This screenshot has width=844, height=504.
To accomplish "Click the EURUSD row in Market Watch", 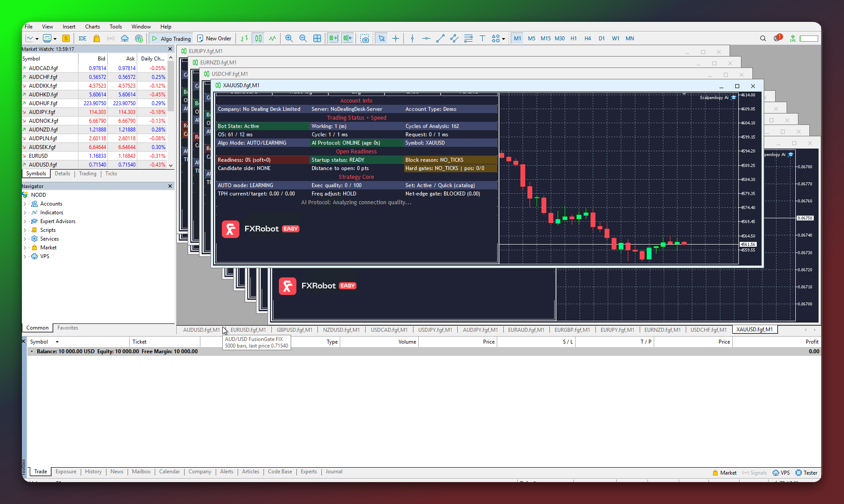I will click(39, 156).
